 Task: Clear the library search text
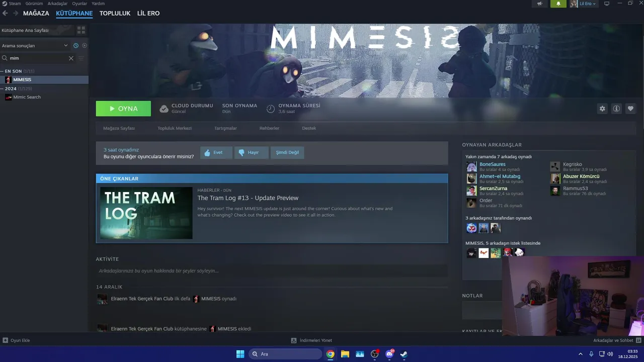(71, 58)
